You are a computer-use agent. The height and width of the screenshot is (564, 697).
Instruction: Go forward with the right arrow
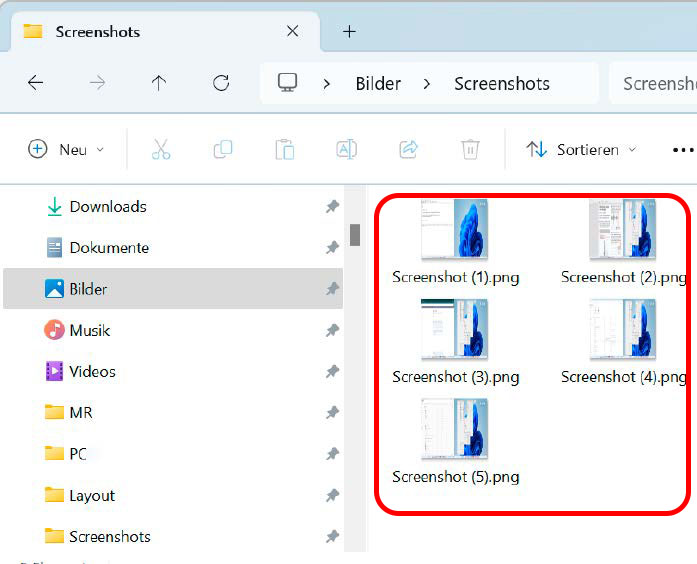97,83
